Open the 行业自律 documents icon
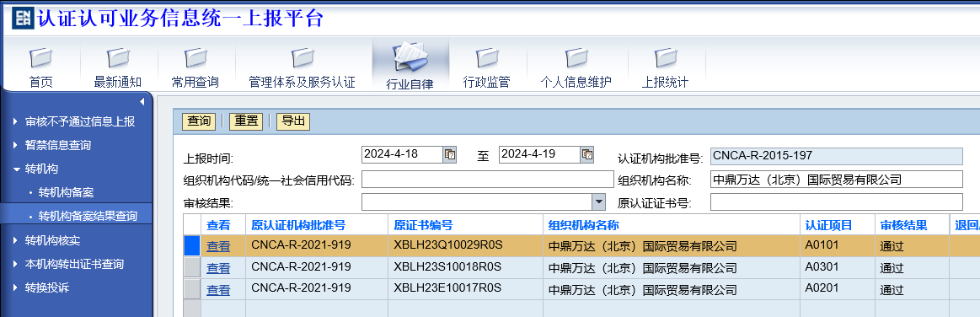This screenshot has width=980, height=317. 410,57
